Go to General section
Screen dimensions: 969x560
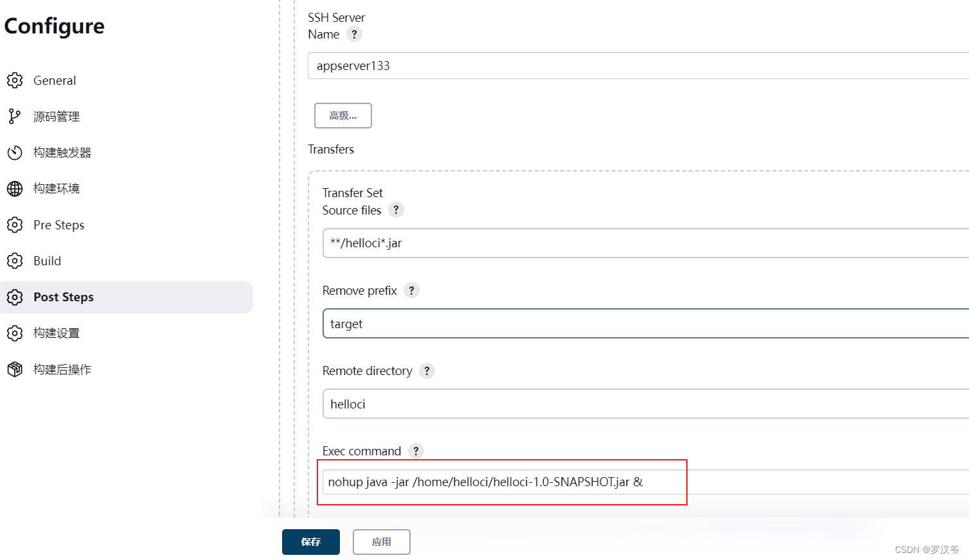[x=127, y=80]
